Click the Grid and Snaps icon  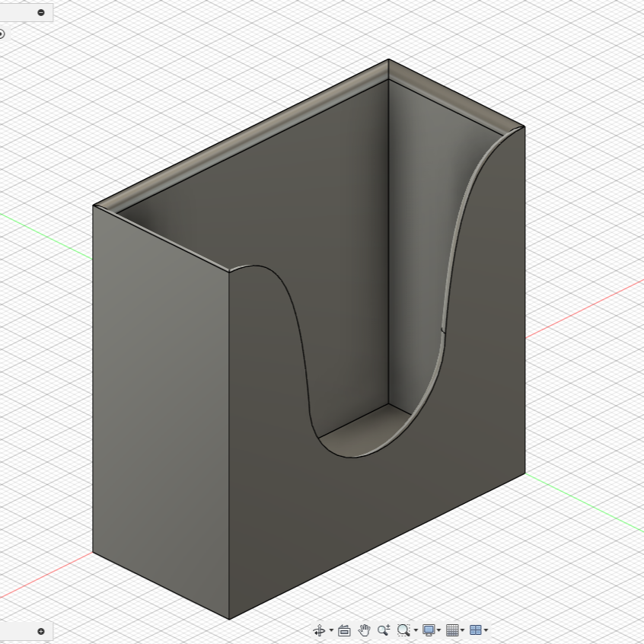click(452, 630)
